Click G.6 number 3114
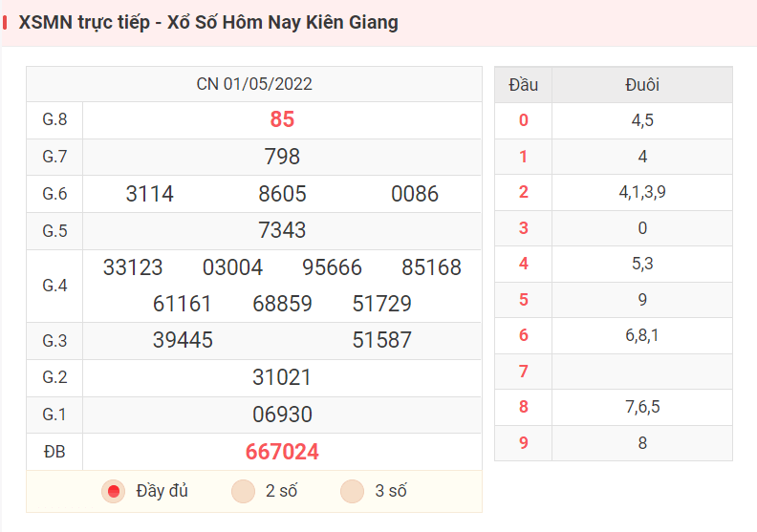Image resolution: width=757 pixels, height=532 pixels. 150,194
